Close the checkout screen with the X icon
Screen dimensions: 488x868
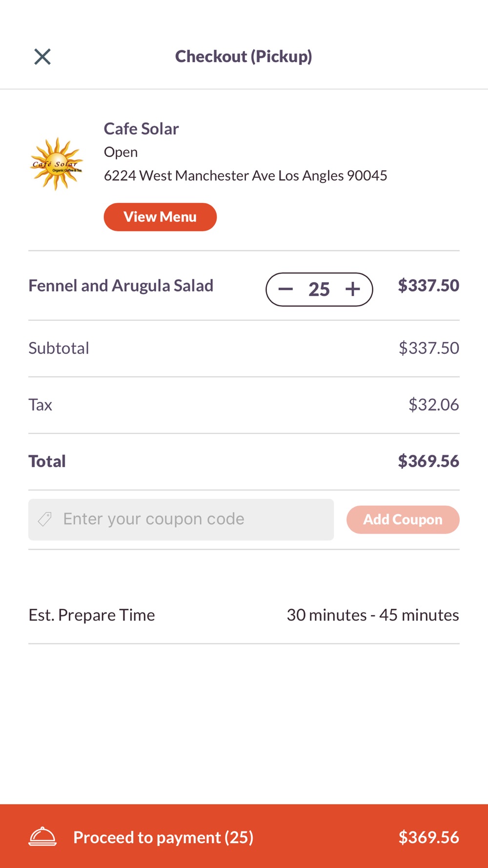42,57
